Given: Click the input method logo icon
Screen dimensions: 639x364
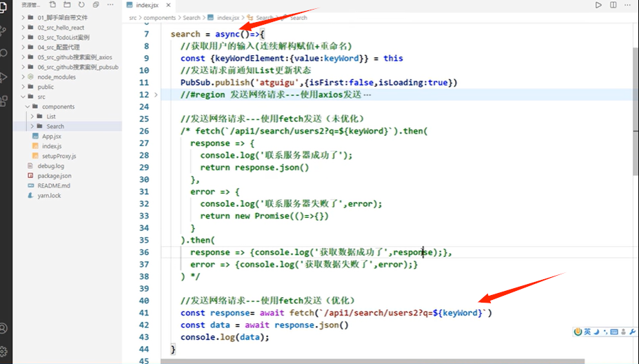Looking at the screenshot, I should 578,332.
